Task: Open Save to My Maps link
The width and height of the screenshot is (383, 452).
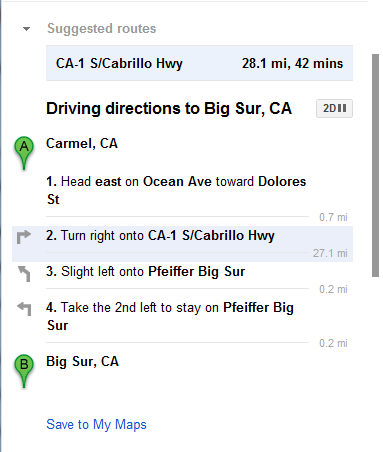Action: tap(96, 424)
